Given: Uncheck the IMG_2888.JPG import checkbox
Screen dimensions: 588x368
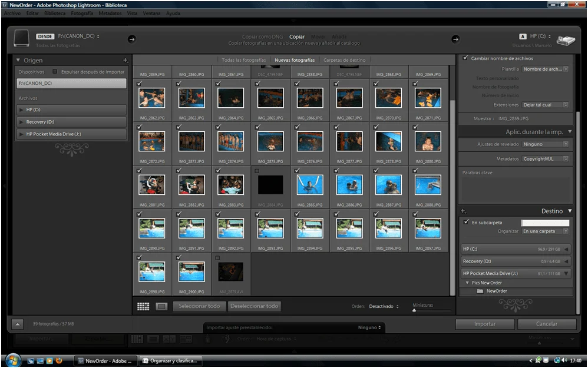Looking at the screenshot, I should 415,171.
